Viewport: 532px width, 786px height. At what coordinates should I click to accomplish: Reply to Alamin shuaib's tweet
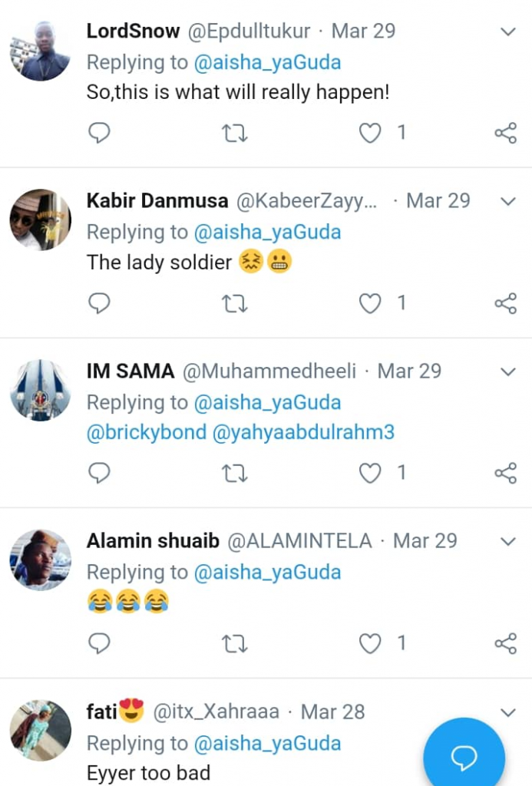click(99, 643)
